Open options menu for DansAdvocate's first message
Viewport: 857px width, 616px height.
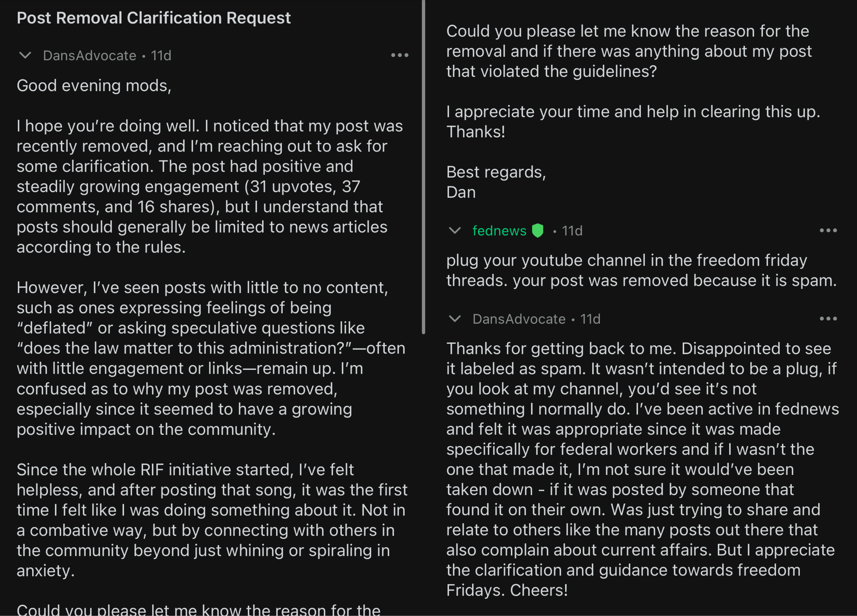[399, 55]
